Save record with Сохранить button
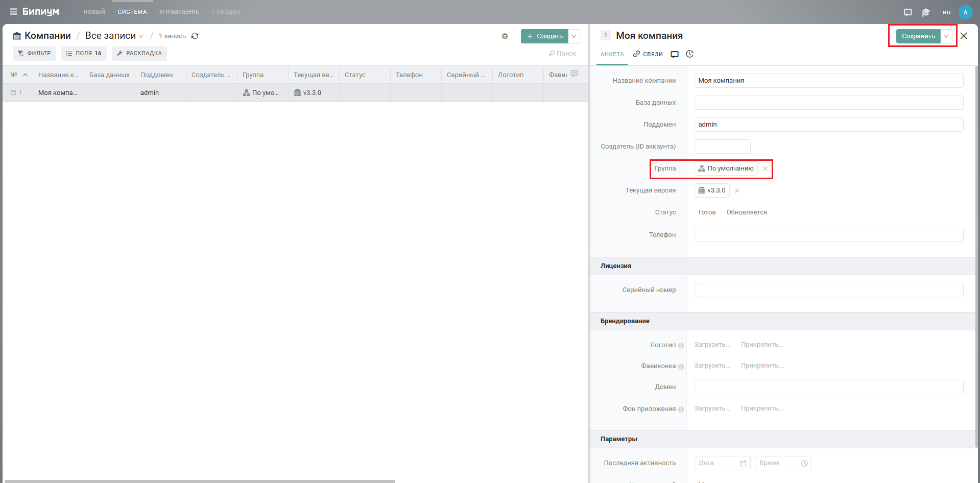Image resolution: width=980 pixels, height=483 pixels. 918,36
